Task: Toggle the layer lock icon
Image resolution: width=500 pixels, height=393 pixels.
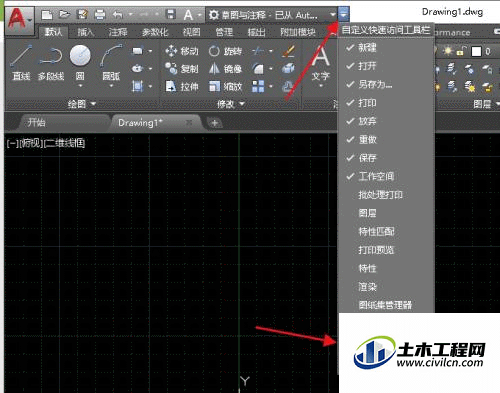Action: (461, 51)
